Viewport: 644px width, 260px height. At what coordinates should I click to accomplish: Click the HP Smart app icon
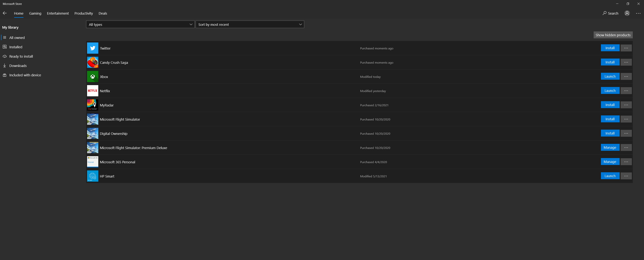point(92,176)
